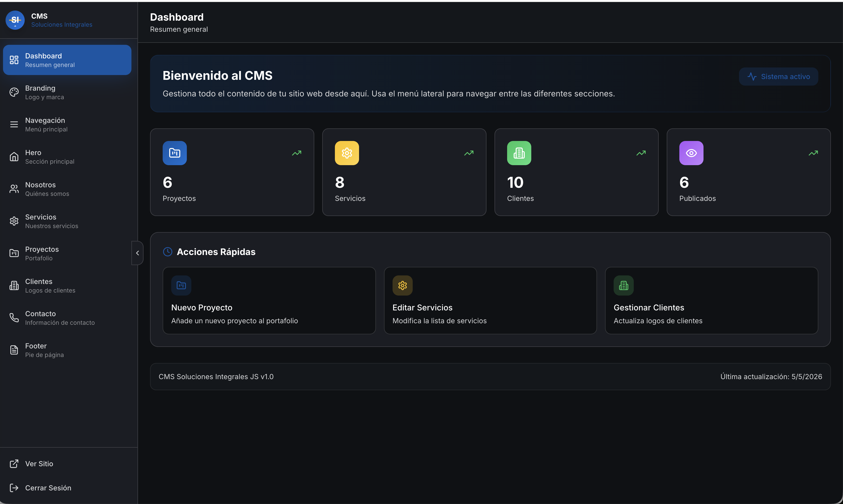Select Hero sección principal in sidebar
The width and height of the screenshot is (843, 504).
(67, 157)
